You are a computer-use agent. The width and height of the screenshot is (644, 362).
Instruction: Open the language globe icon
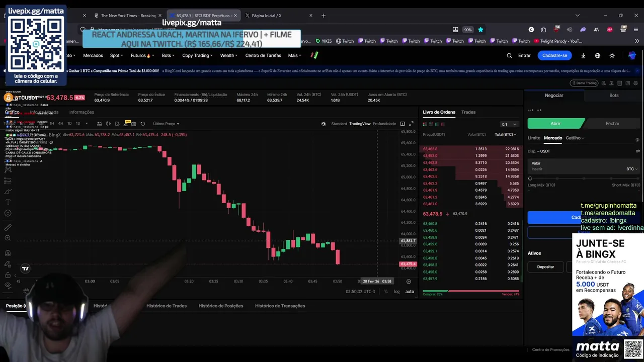(598, 55)
